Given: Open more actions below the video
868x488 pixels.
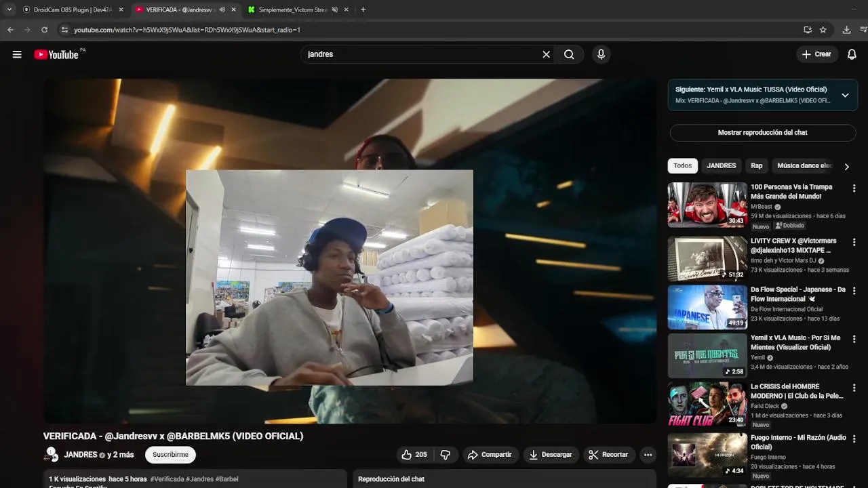Looking at the screenshot, I should 648,455.
